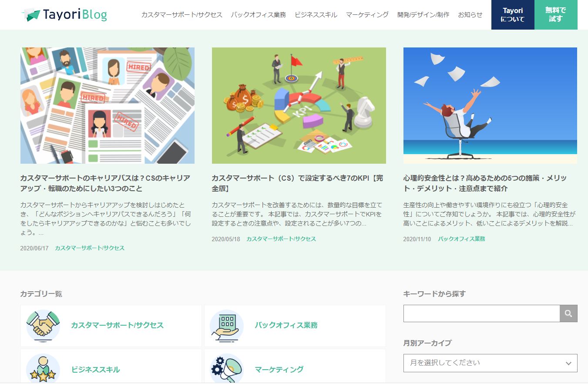Open バックオフィス業務 in the top navigation
588x384 pixels.
(259, 15)
